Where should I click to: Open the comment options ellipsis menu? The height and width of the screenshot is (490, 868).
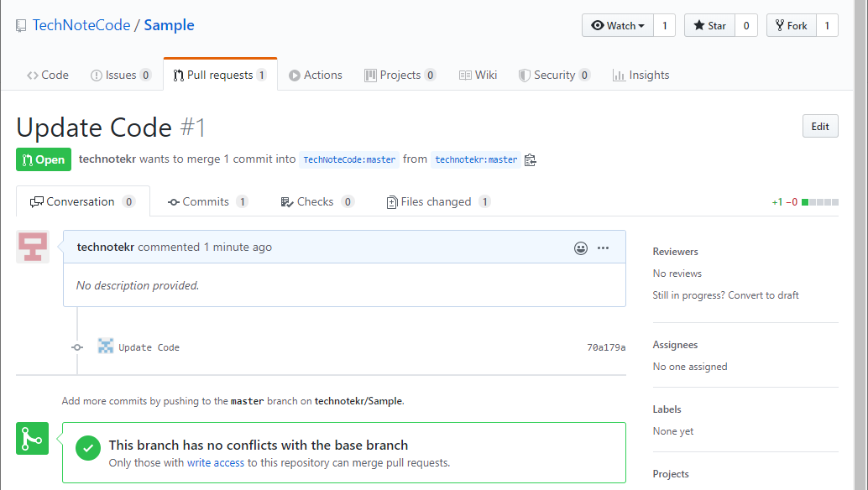click(x=603, y=248)
